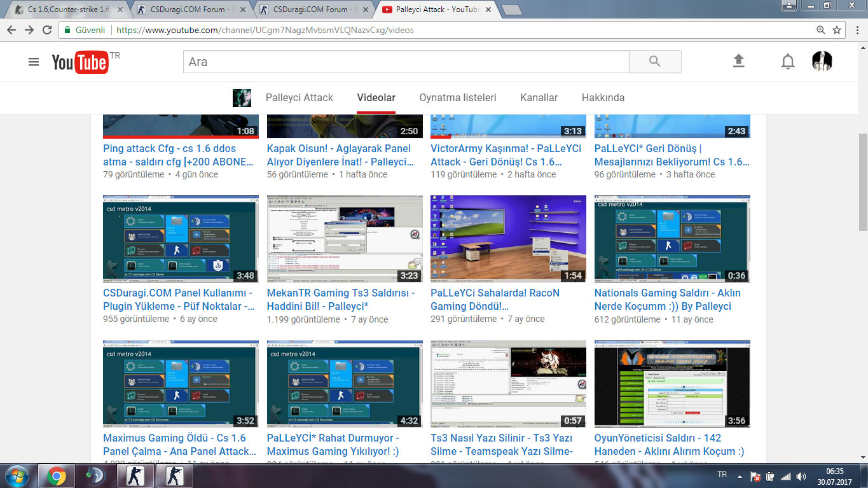This screenshot has width=868, height=488.
Task: Open Ts3 Nasıl Yazı Silinir title
Action: click(x=502, y=445)
